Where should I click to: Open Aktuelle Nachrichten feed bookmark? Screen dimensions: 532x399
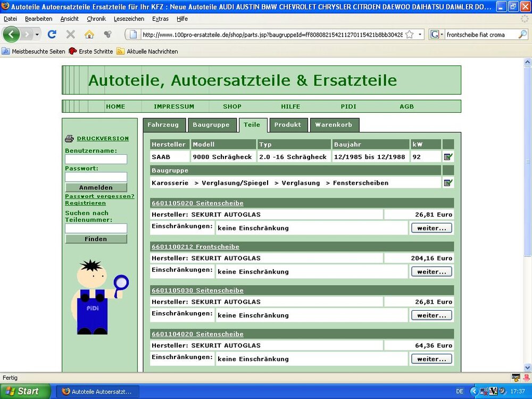click(x=147, y=52)
